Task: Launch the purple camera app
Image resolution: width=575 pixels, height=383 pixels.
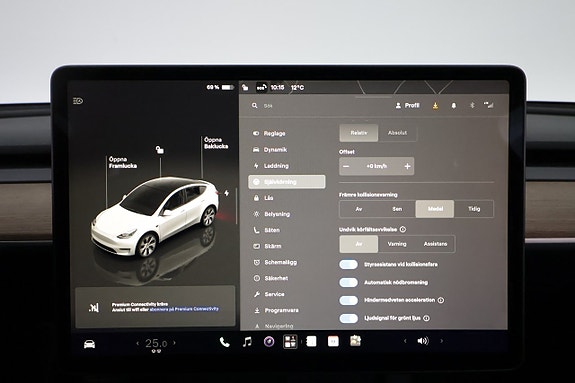Action: [x=269, y=342]
